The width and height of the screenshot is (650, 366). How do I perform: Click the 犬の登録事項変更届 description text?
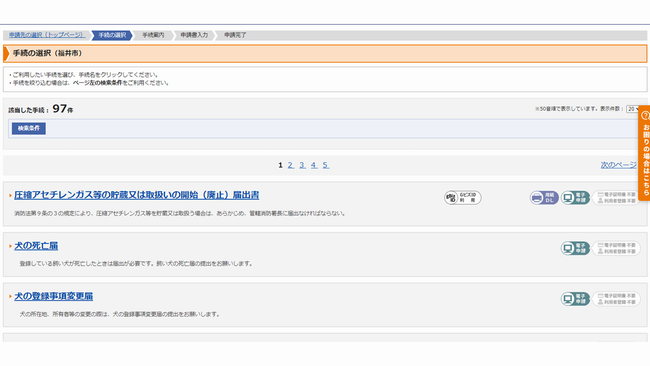[x=119, y=314]
